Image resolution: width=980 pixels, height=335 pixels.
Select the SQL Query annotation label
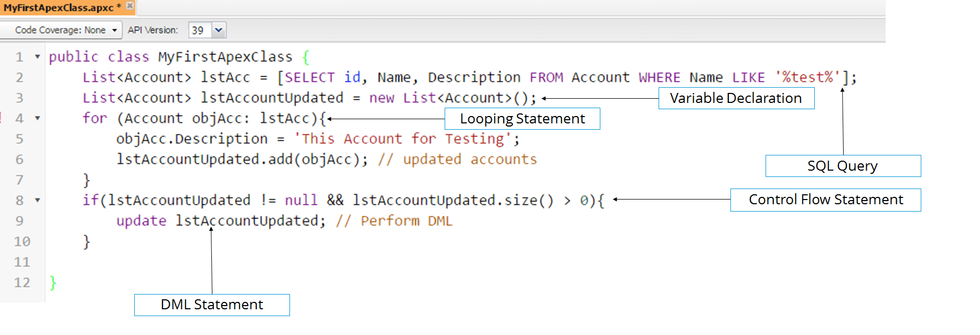coord(843,166)
